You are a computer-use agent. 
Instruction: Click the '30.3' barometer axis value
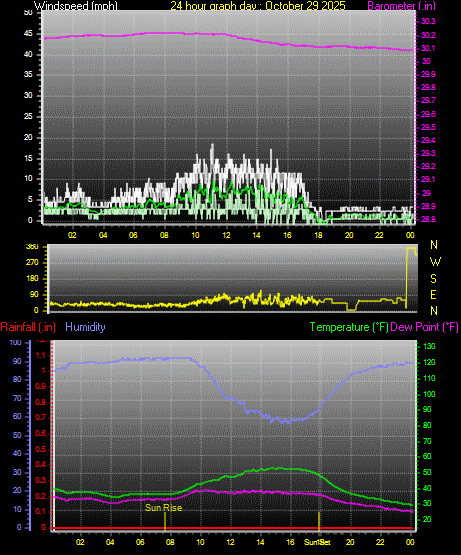coord(428,22)
